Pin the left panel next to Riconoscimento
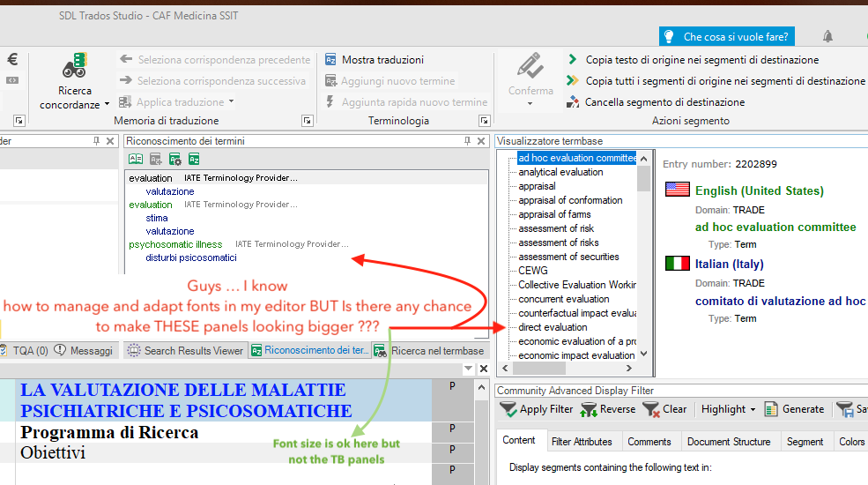 [96, 141]
